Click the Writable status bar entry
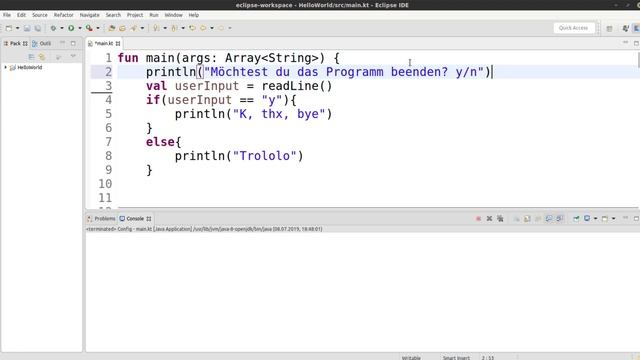This screenshot has width=640, height=360. tap(411, 358)
